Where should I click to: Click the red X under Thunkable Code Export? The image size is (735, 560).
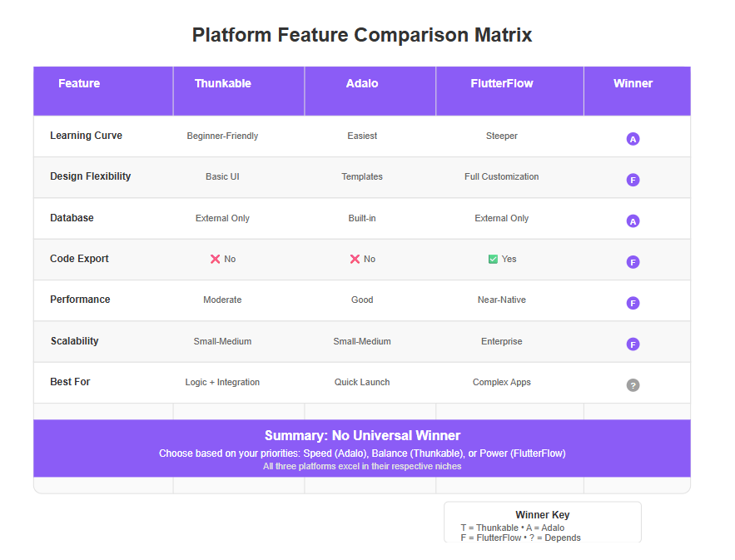click(x=215, y=259)
